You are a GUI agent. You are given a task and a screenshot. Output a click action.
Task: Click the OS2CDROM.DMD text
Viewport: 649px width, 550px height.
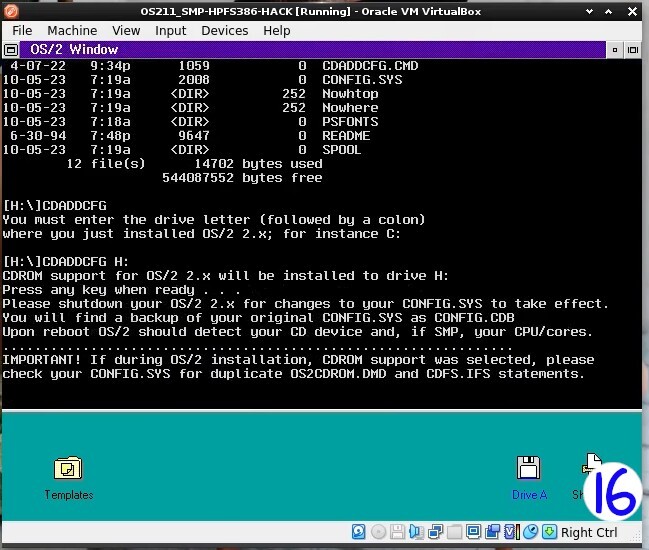338,374
